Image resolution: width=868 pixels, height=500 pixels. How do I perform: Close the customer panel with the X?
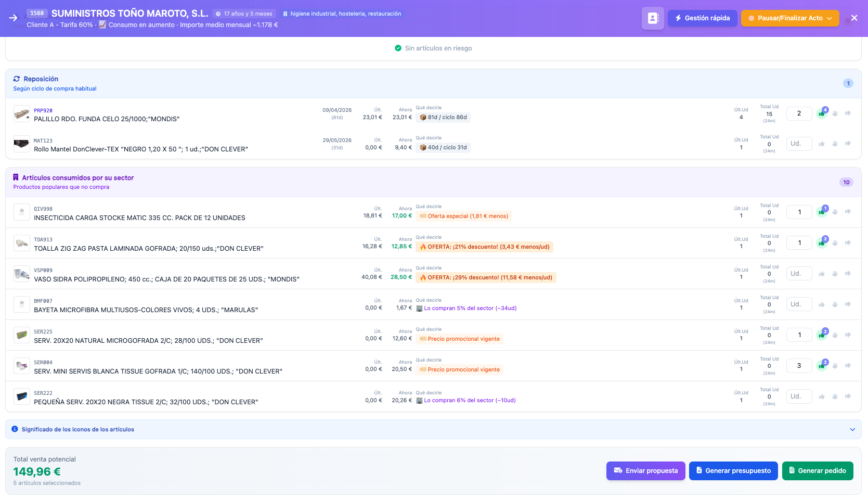(x=854, y=18)
